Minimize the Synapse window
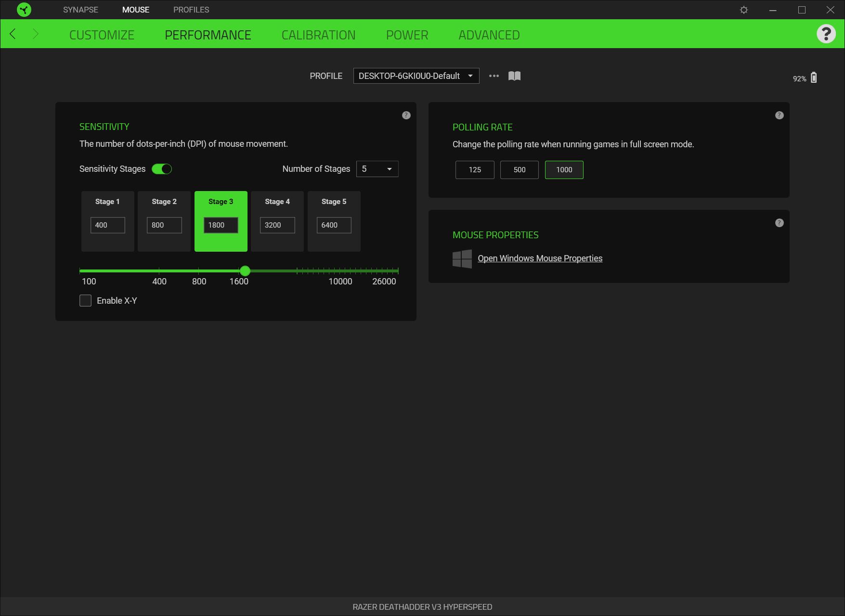 pos(773,10)
